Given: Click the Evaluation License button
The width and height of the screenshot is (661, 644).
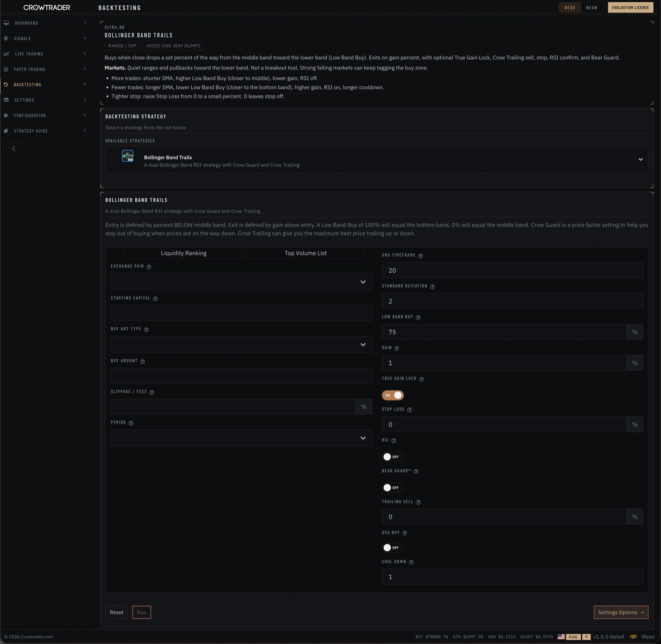Looking at the screenshot, I should point(631,7).
